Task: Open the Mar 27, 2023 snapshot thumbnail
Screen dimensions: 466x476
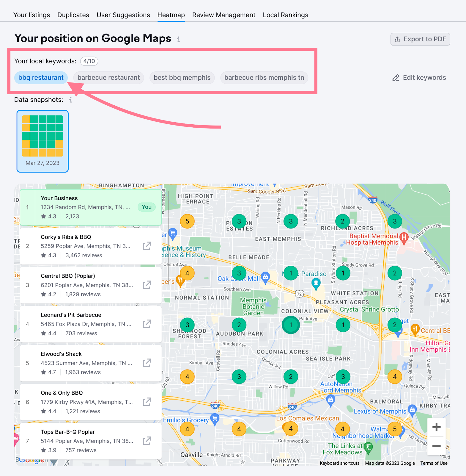Action: click(42, 141)
